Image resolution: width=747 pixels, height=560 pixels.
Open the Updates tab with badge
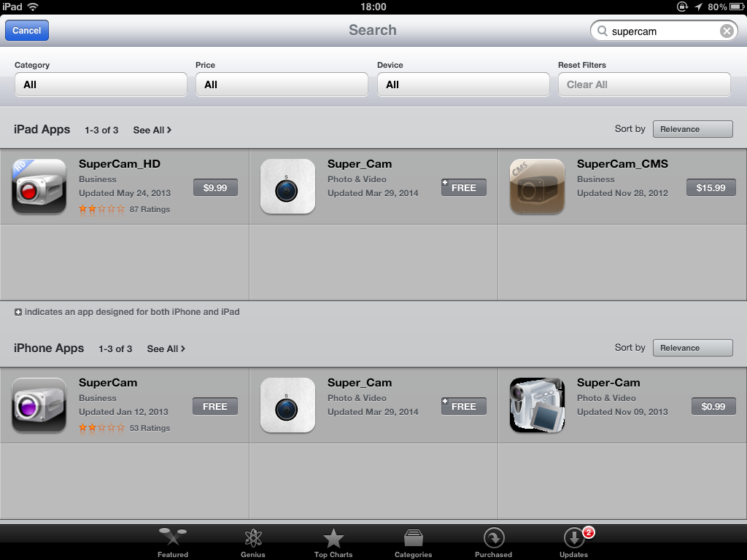click(x=574, y=542)
